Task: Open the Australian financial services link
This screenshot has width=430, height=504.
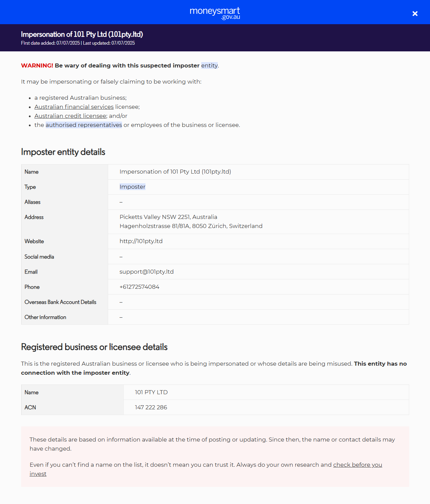Action: tap(74, 107)
